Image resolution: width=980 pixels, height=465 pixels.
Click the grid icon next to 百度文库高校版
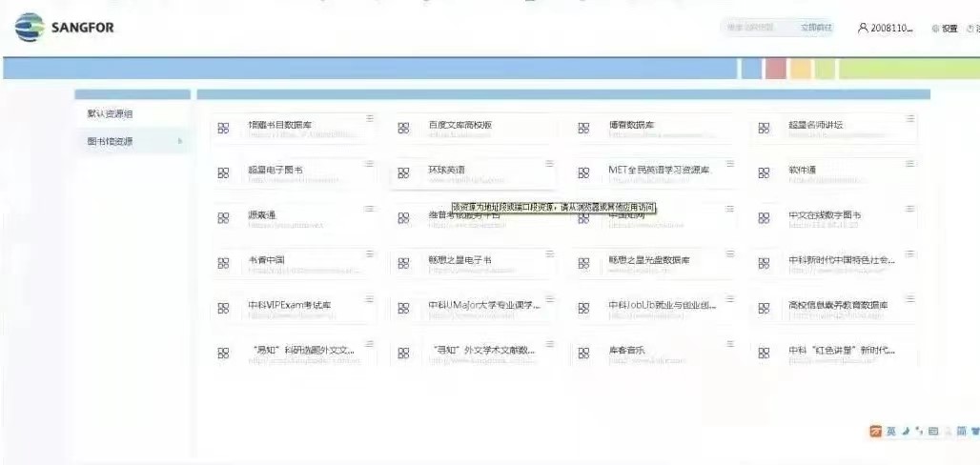[x=403, y=129]
